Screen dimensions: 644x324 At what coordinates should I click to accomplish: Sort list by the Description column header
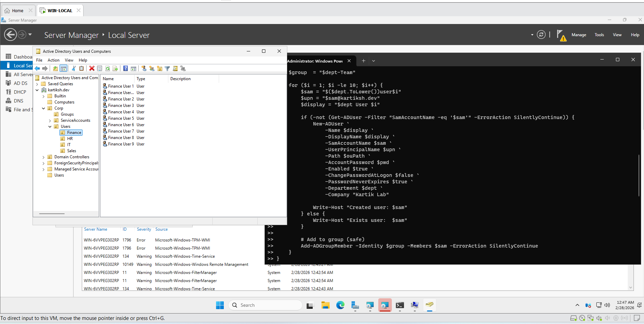(x=193, y=79)
